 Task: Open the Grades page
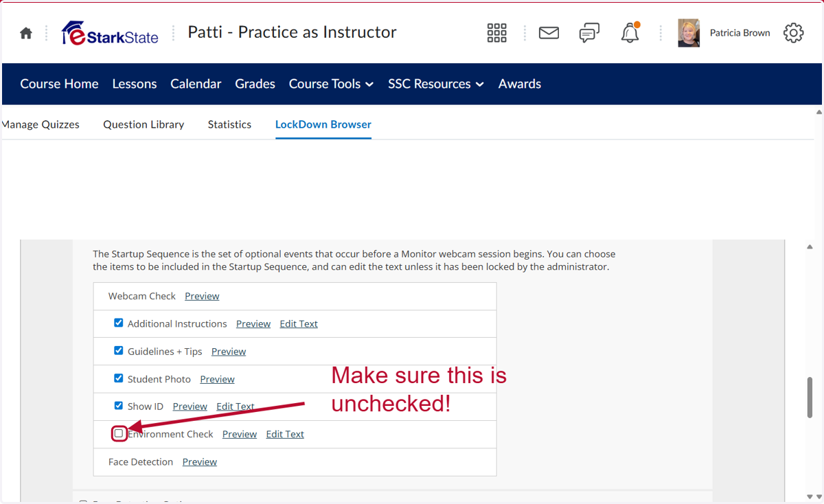[x=255, y=84]
